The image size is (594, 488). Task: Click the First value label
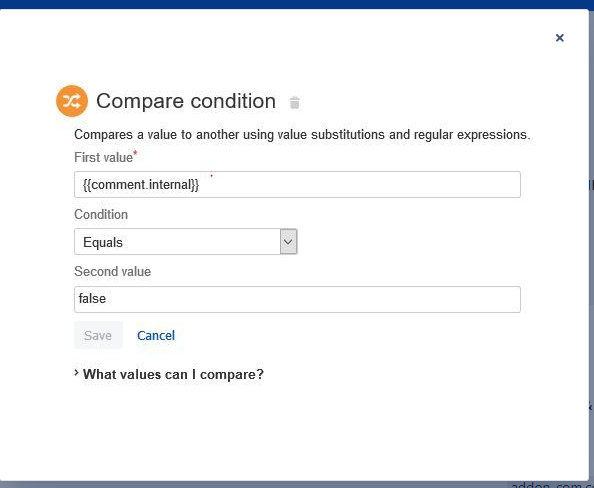point(103,157)
